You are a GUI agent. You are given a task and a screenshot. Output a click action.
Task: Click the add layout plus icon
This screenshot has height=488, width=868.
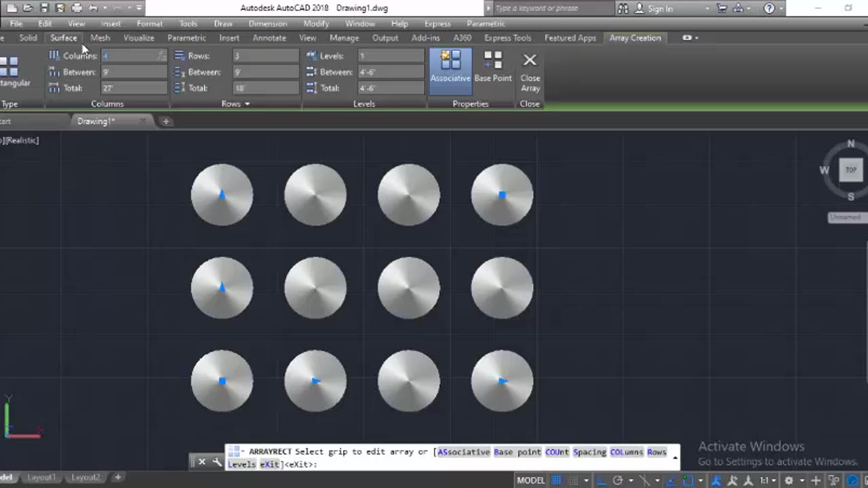tap(117, 477)
